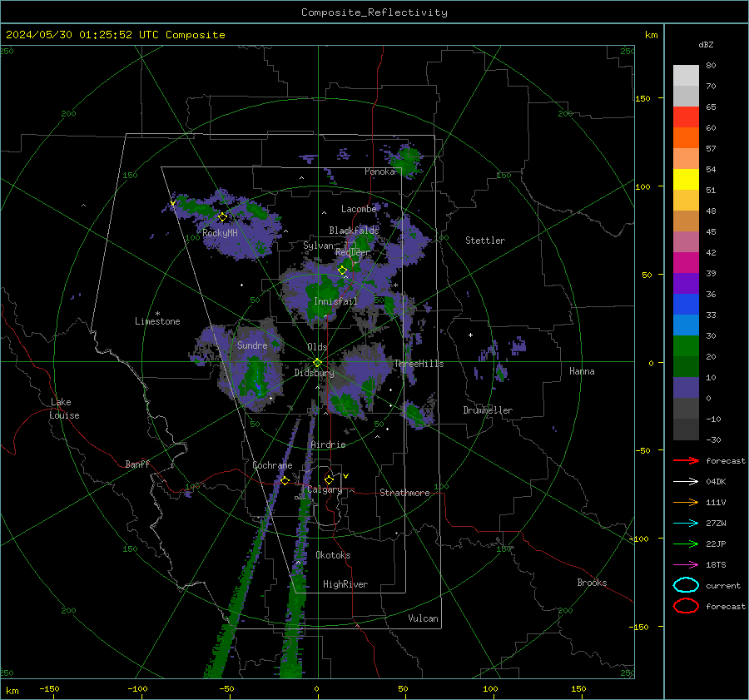Select the light gray 80 dBZ swatch
Screen dimensions: 749x700
pos(686,75)
